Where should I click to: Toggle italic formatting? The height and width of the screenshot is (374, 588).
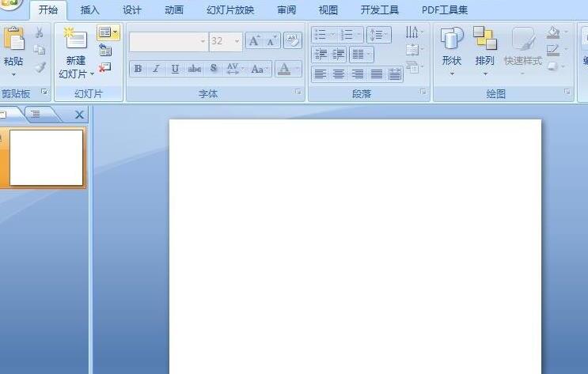tap(156, 69)
